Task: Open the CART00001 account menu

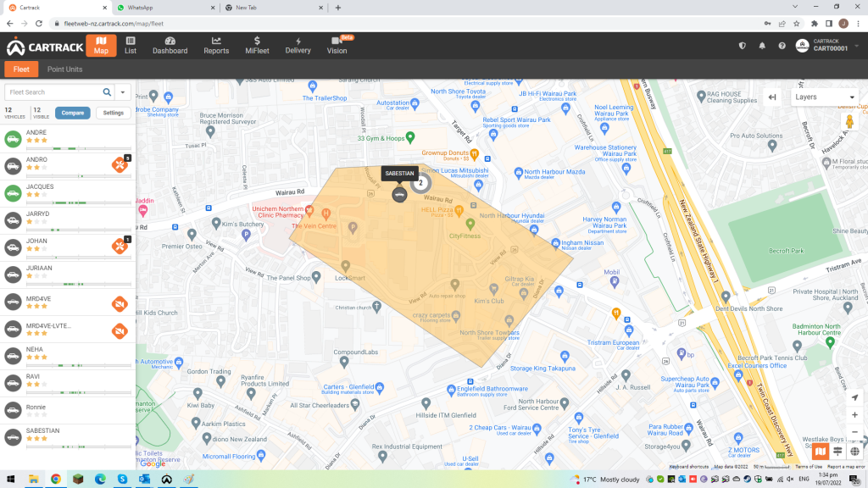Action: (x=828, y=46)
